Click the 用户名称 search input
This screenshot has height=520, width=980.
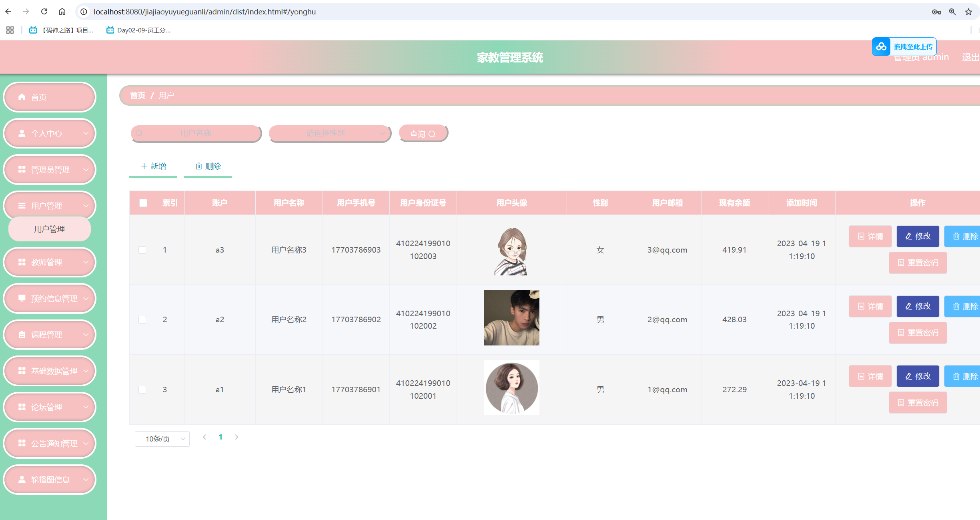coord(196,133)
